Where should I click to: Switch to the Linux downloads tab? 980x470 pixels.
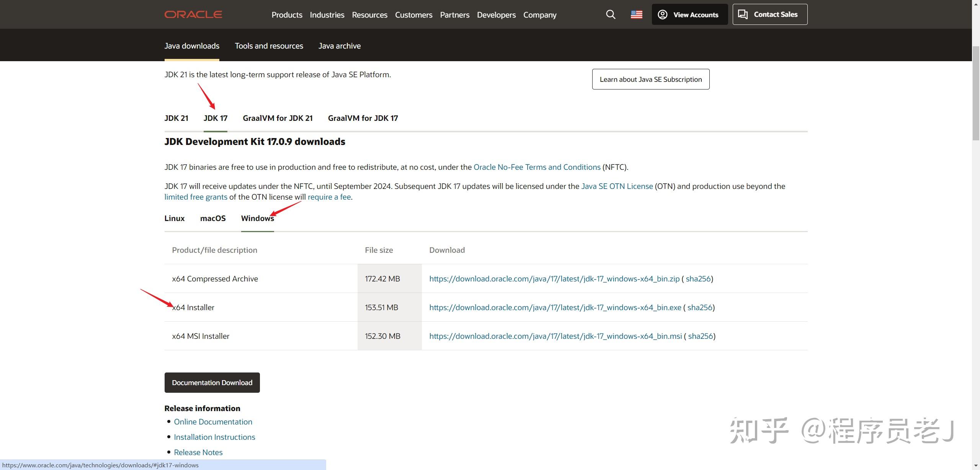(175, 218)
